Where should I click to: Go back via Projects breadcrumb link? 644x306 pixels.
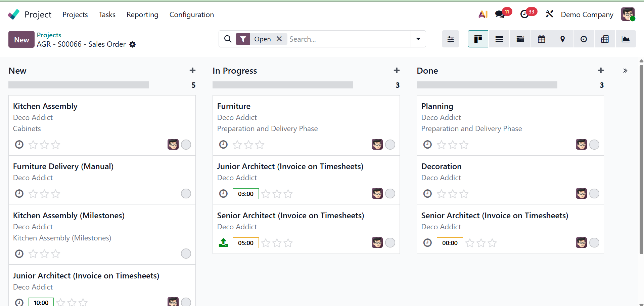tap(49, 35)
